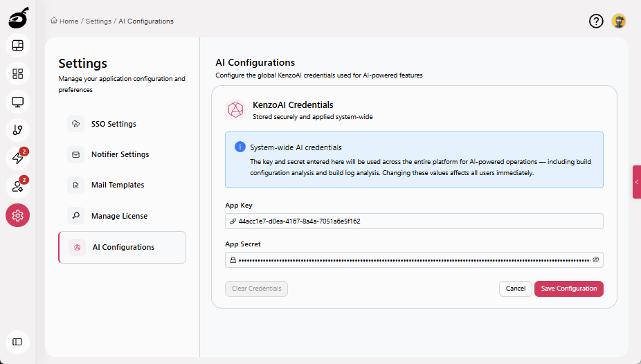Open the help question mark icon

tap(596, 21)
